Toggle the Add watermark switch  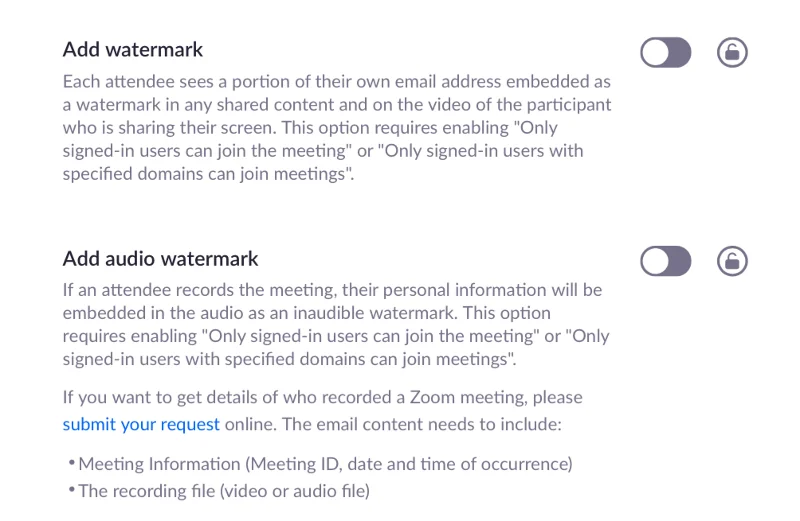(x=665, y=52)
